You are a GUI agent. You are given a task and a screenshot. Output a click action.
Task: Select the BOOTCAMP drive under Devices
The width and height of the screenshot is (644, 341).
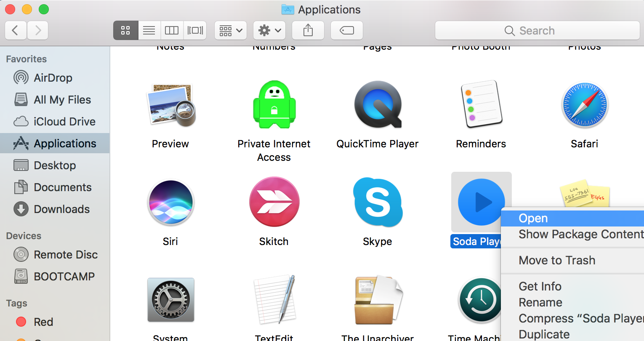coord(55,277)
